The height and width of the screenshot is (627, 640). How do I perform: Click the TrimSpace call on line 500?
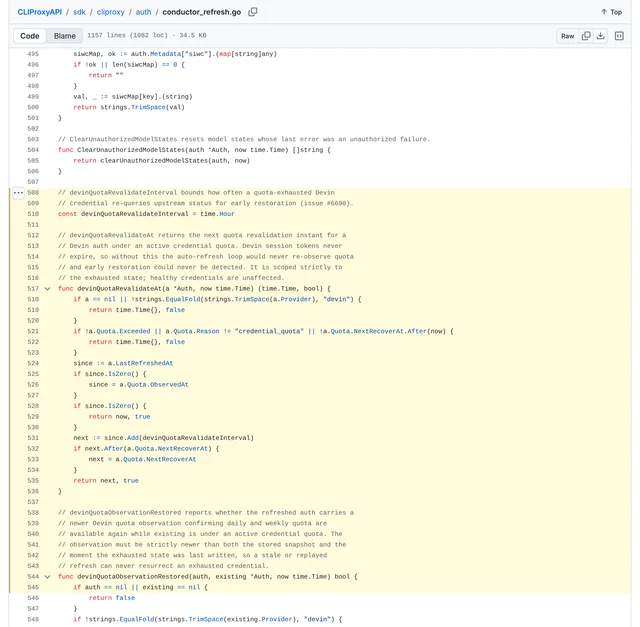click(x=148, y=107)
